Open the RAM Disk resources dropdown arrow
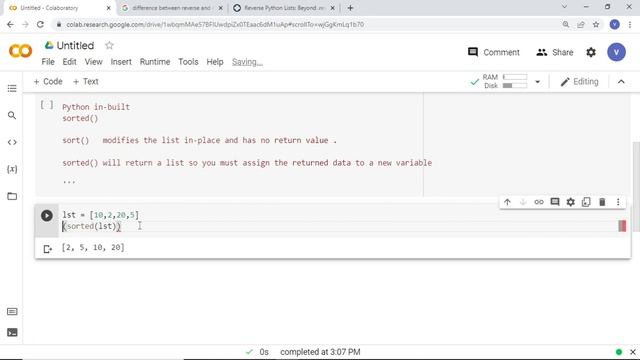The width and height of the screenshot is (640, 360). (x=538, y=82)
